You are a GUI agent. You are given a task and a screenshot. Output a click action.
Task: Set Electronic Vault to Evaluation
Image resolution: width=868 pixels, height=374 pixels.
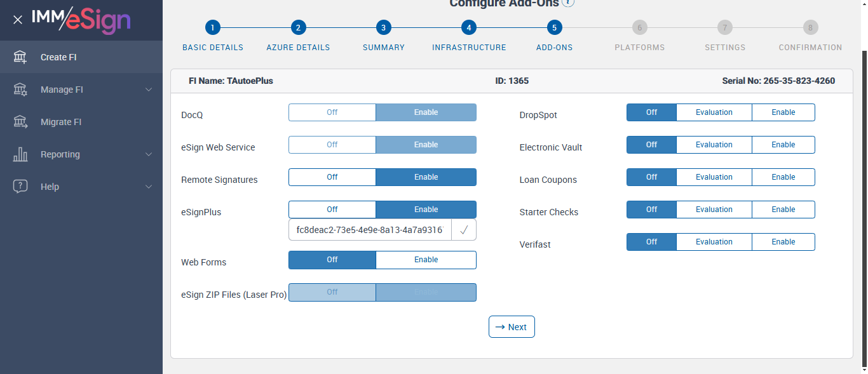(x=714, y=145)
